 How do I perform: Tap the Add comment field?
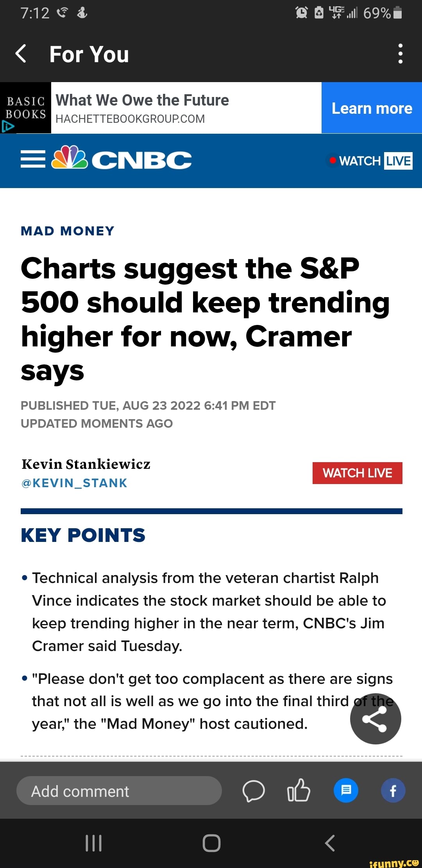tap(119, 791)
